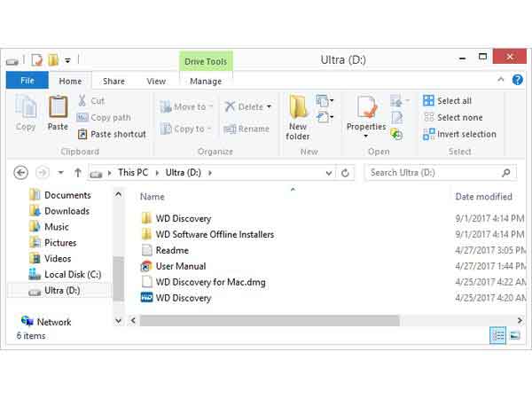The height and width of the screenshot is (399, 532).
Task: Collapse the ribbon with the chevron
Action: point(501,80)
